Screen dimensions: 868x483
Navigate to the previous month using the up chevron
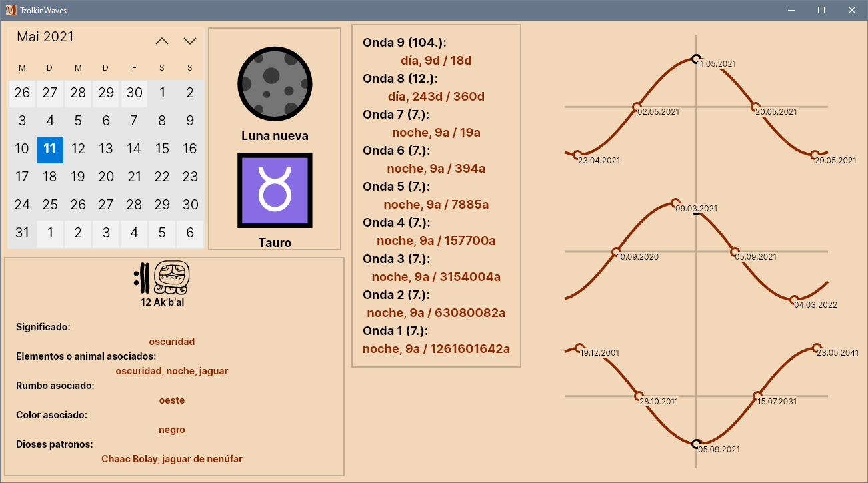[x=161, y=40]
